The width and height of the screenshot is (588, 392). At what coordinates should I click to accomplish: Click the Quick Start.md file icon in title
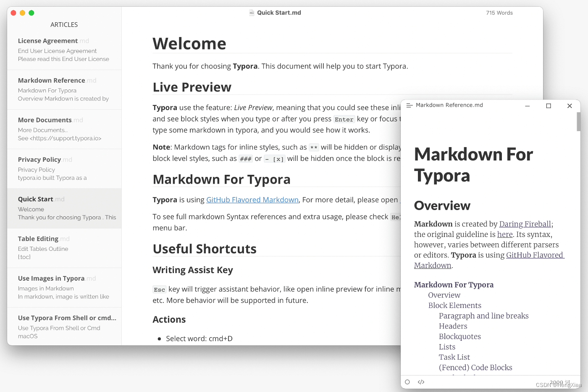click(x=252, y=13)
